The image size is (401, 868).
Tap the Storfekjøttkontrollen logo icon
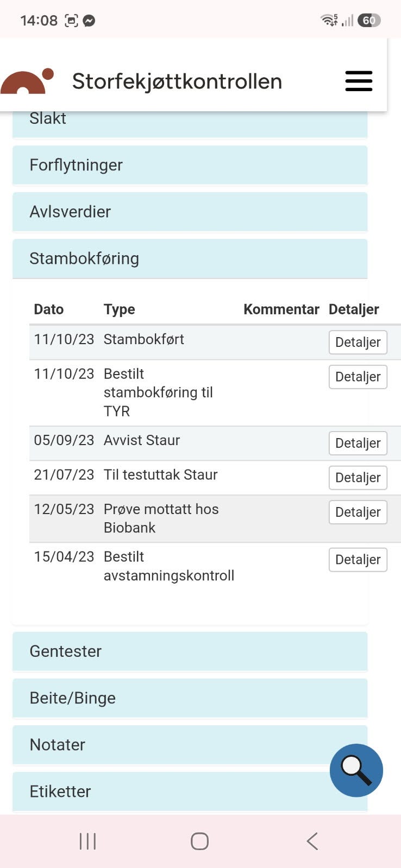[27, 81]
